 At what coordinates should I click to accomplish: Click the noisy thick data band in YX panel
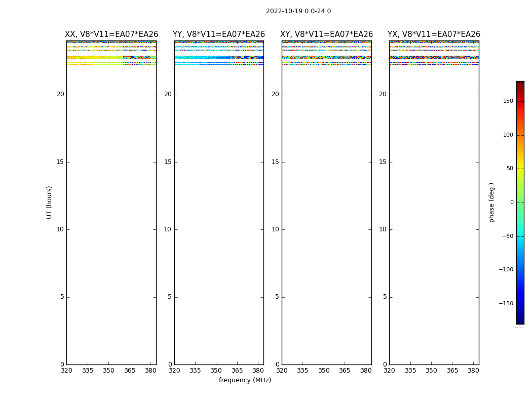[434, 57]
